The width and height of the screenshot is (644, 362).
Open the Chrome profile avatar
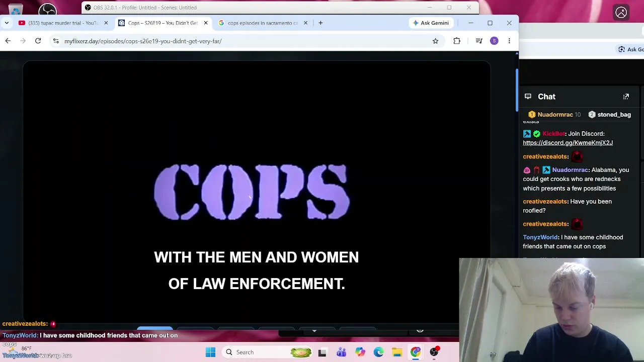(494, 41)
